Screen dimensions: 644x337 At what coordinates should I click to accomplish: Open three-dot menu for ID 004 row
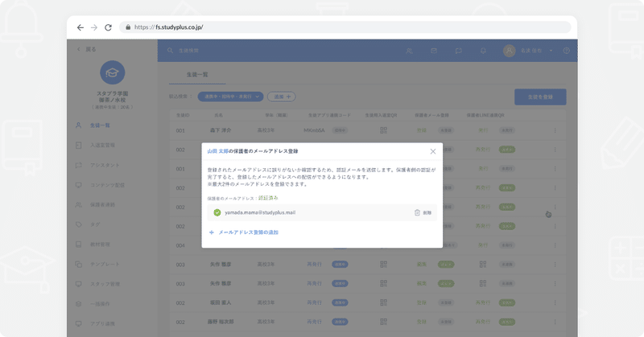pyautogui.click(x=555, y=245)
